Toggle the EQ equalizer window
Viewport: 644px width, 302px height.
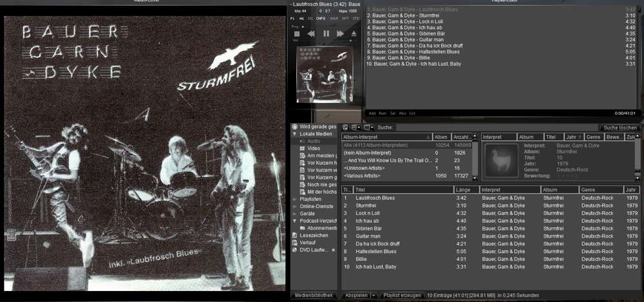310,19
